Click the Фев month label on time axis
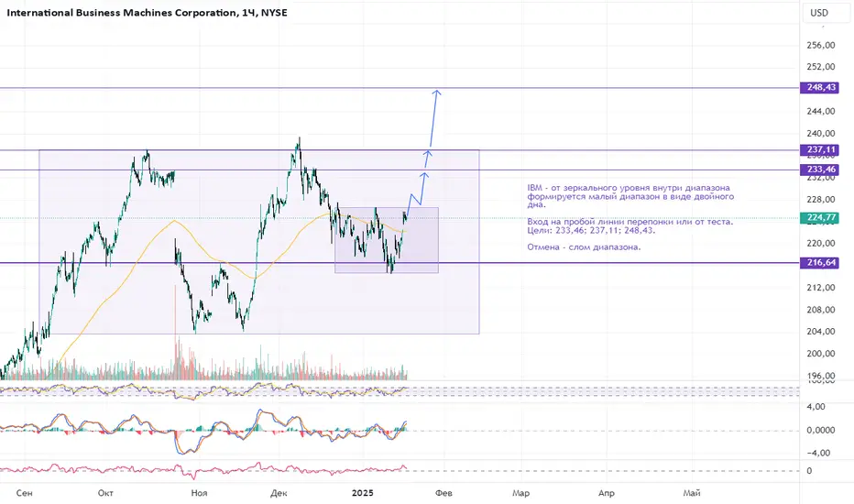854x504 pixels. pyautogui.click(x=443, y=493)
